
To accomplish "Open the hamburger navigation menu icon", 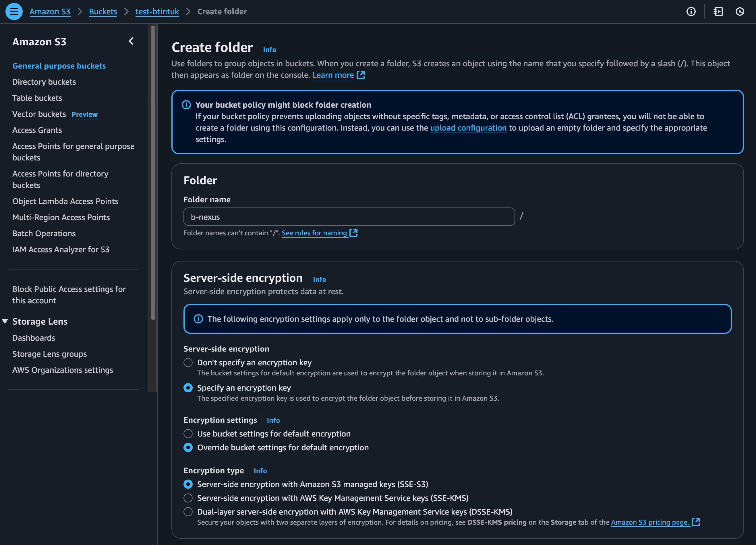I will tap(14, 12).
